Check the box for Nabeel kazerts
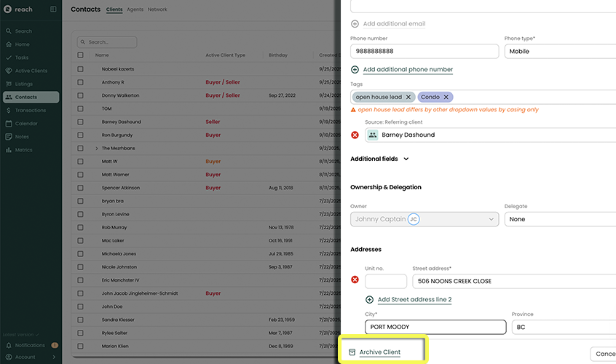This screenshot has width=616, height=364. [x=81, y=69]
